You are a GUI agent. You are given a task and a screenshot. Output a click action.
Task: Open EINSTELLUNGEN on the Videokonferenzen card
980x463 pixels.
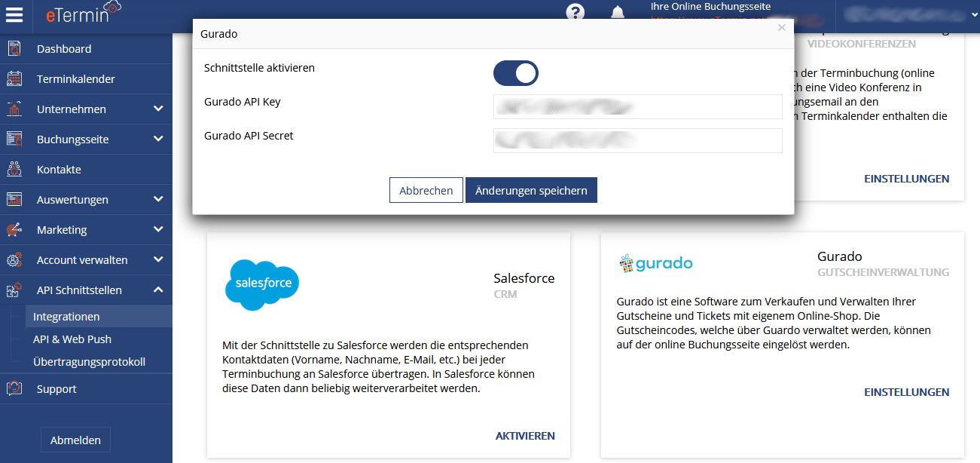[907, 179]
